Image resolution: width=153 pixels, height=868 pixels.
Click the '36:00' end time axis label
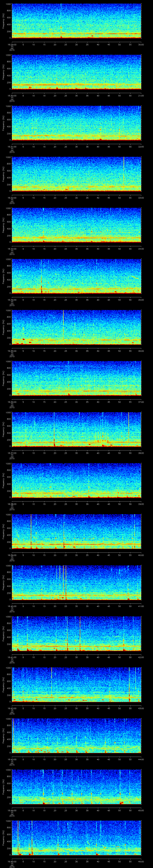(x=141, y=351)
